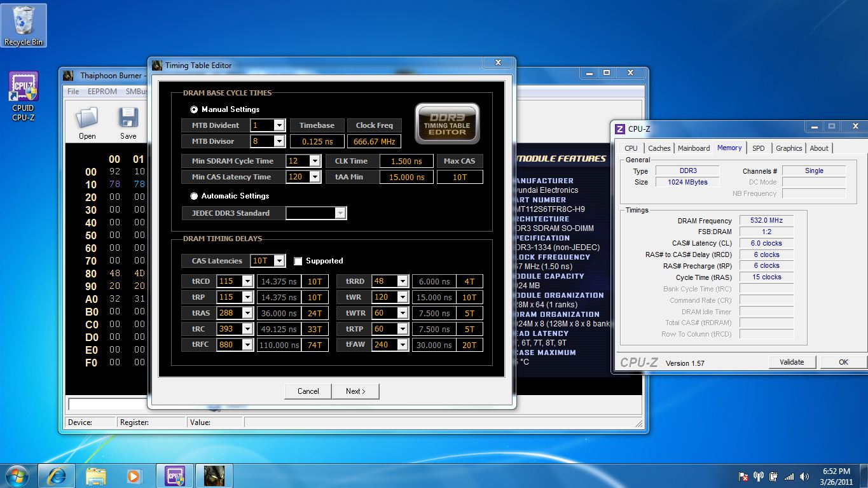Image resolution: width=868 pixels, height=488 pixels.
Task: Switch to the Mainboard tab in CPU-Z
Action: click(694, 148)
